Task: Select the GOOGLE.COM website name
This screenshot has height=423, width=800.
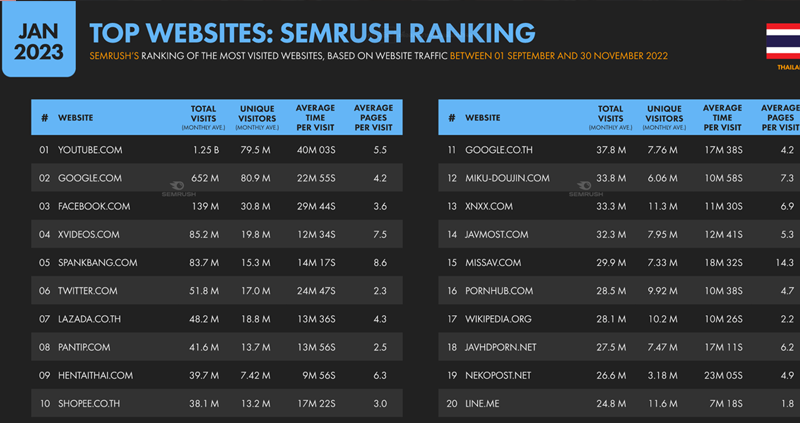Action: point(90,178)
